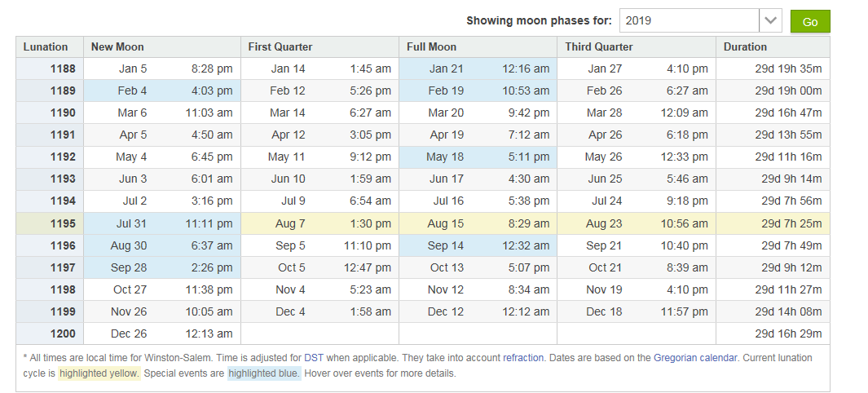Open the refraction link
Screen dimensions: 868x393
point(523,358)
